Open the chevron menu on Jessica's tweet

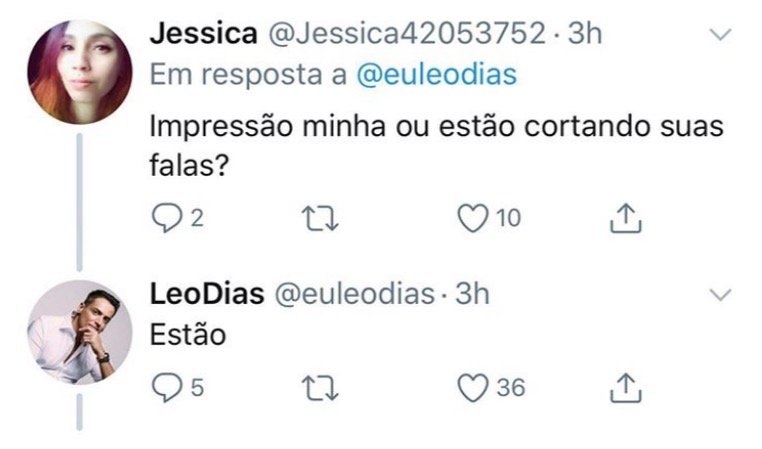720,36
